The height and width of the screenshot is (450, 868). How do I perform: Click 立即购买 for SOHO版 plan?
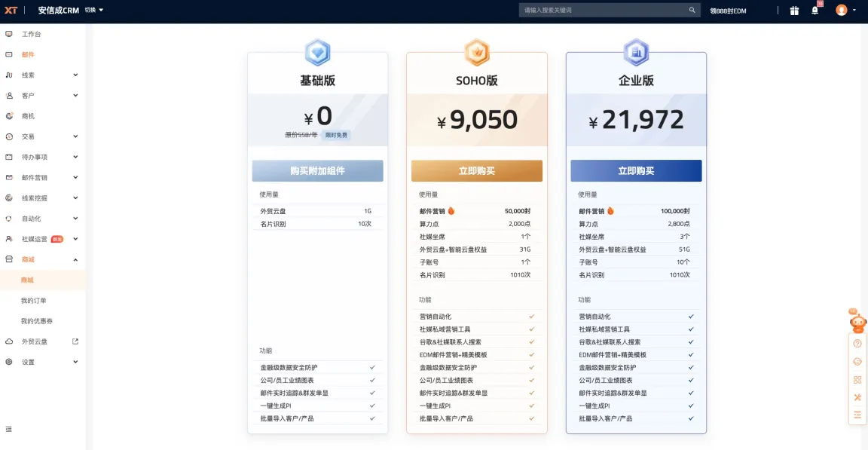pos(476,171)
